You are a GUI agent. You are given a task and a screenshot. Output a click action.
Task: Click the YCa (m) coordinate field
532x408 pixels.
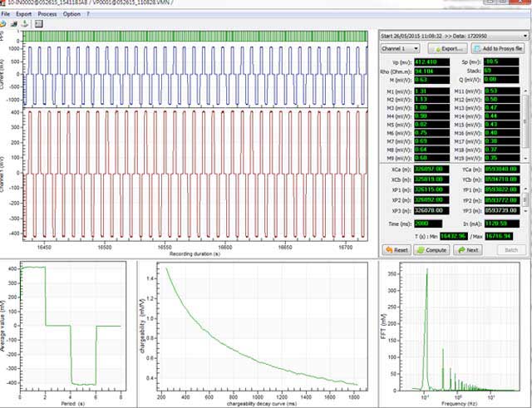coord(501,169)
